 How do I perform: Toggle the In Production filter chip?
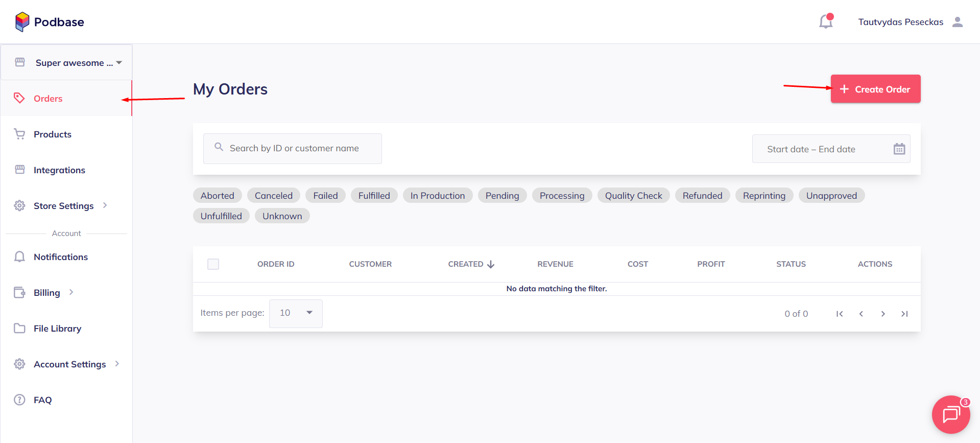pyautogui.click(x=437, y=196)
